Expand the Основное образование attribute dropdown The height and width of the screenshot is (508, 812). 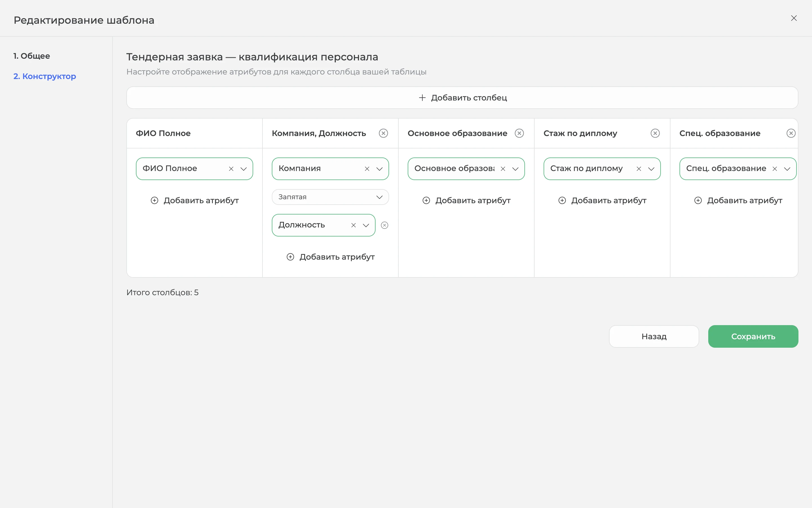pos(515,169)
